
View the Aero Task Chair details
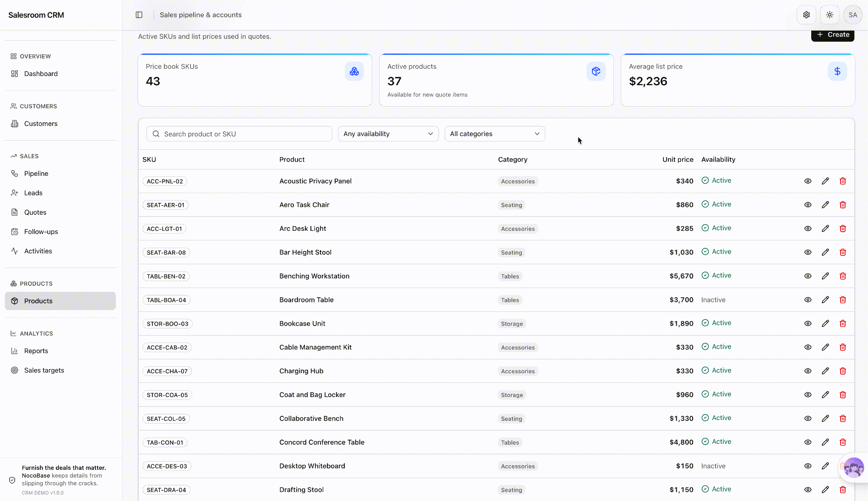(x=808, y=205)
